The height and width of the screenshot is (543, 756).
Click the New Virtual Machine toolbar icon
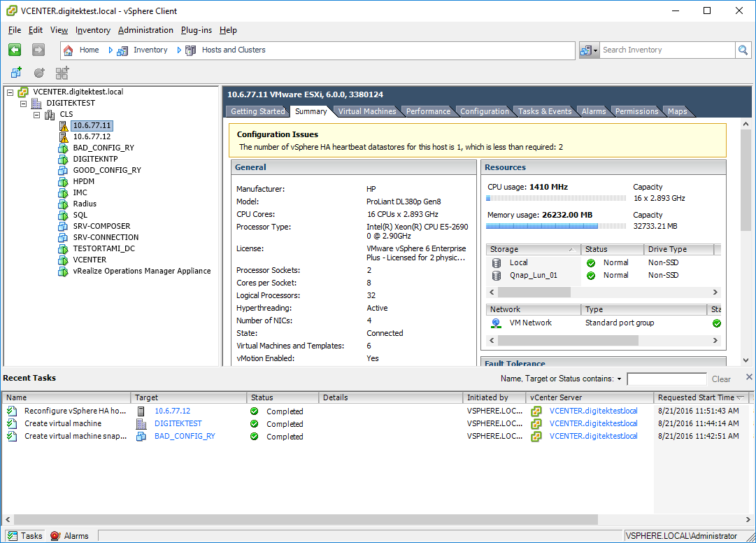[16, 73]
